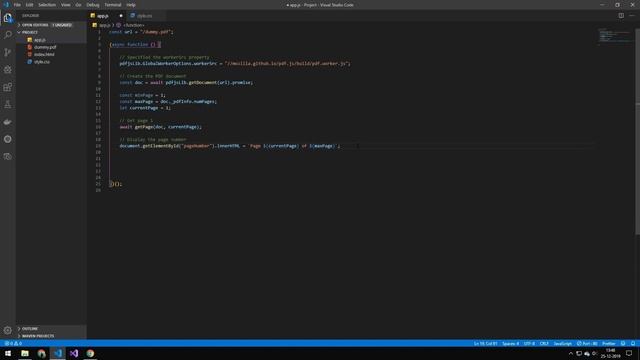The width and height of the screenshot is (640, 360).
Task: Click the code minimap preview
Action: [615, 36]
